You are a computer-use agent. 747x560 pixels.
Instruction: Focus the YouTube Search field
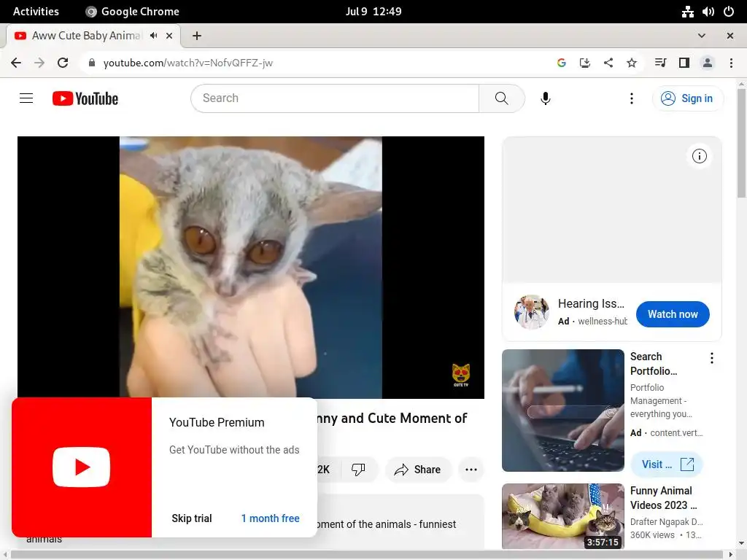[335, 98]
